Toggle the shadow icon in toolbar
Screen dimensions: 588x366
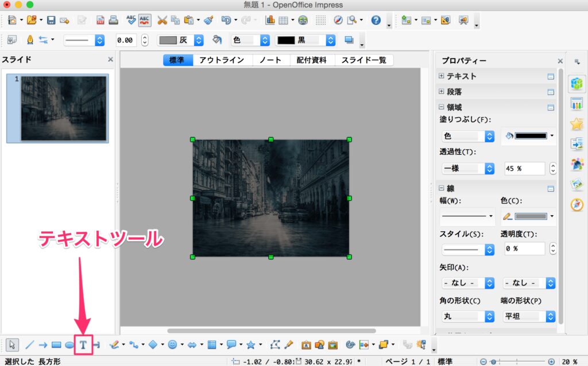tap(349, 40)
